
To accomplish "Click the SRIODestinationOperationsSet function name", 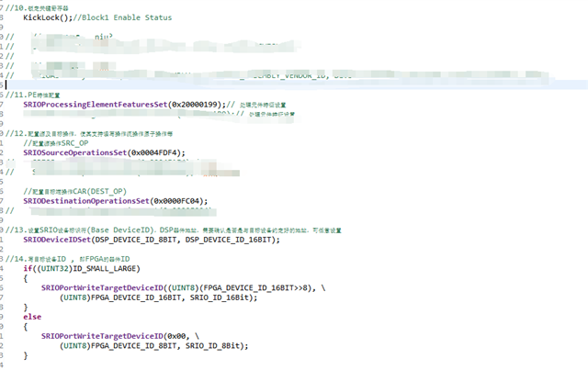I will pos(86,201).
